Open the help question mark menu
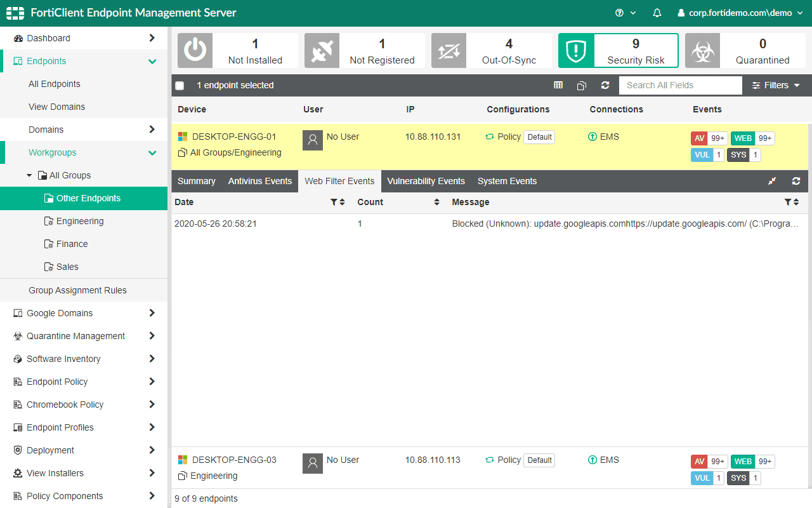The image size is (812, 508). tap(625, 13)
